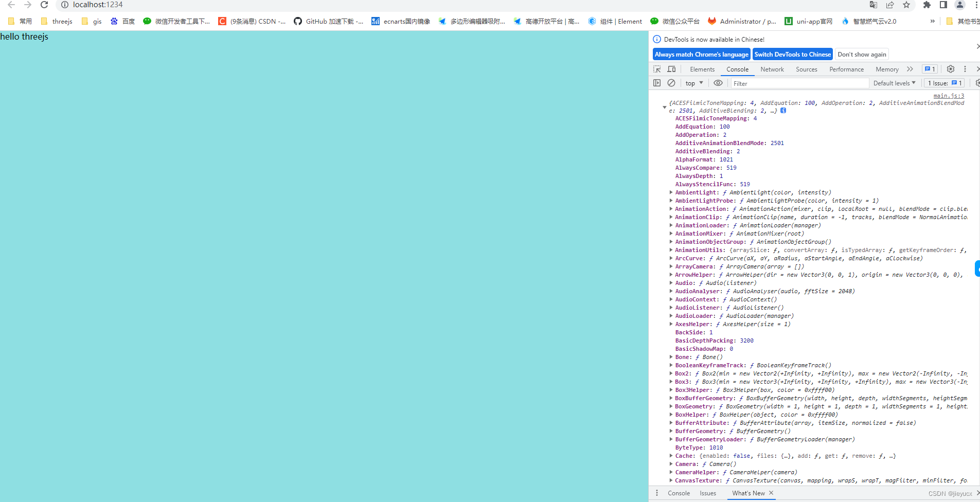The height and width of the screenshot is (502, 980).
Task: Open the Elements tab
Action: click(702, 69)
